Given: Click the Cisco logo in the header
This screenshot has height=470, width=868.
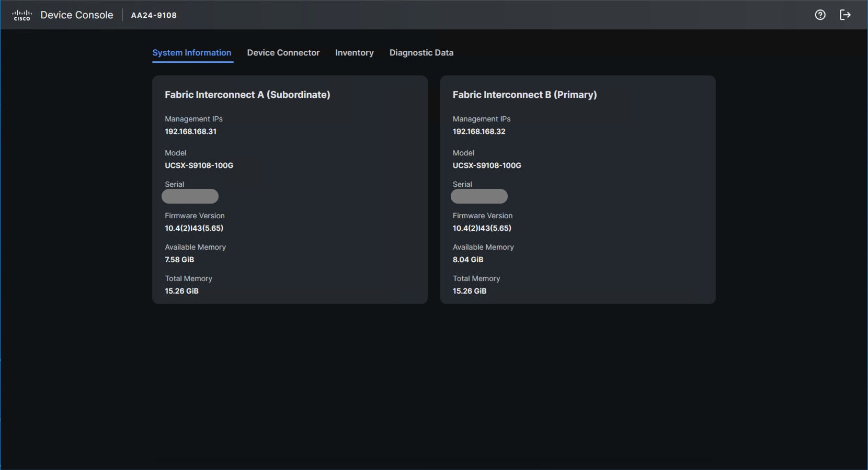Looking at the screenshot, I should coord(22,15).
